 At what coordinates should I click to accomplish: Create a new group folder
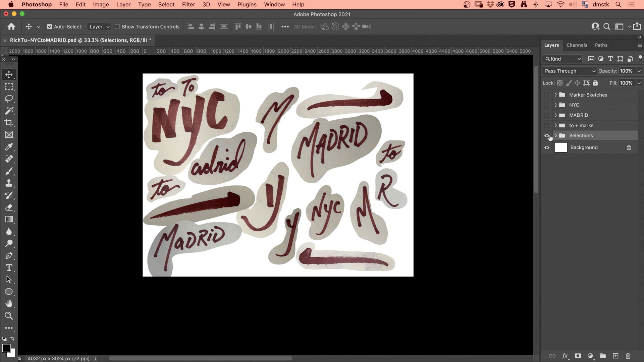[603, 356]
